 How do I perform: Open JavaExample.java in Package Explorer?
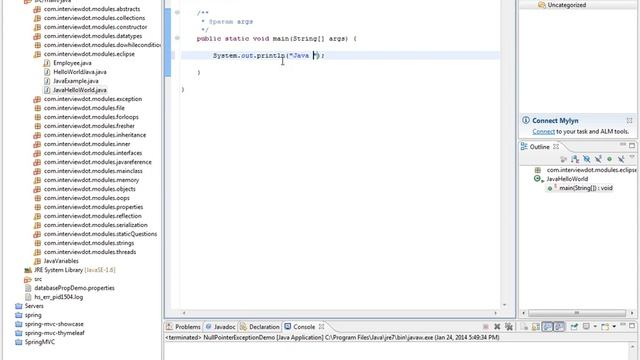(76, 81)
